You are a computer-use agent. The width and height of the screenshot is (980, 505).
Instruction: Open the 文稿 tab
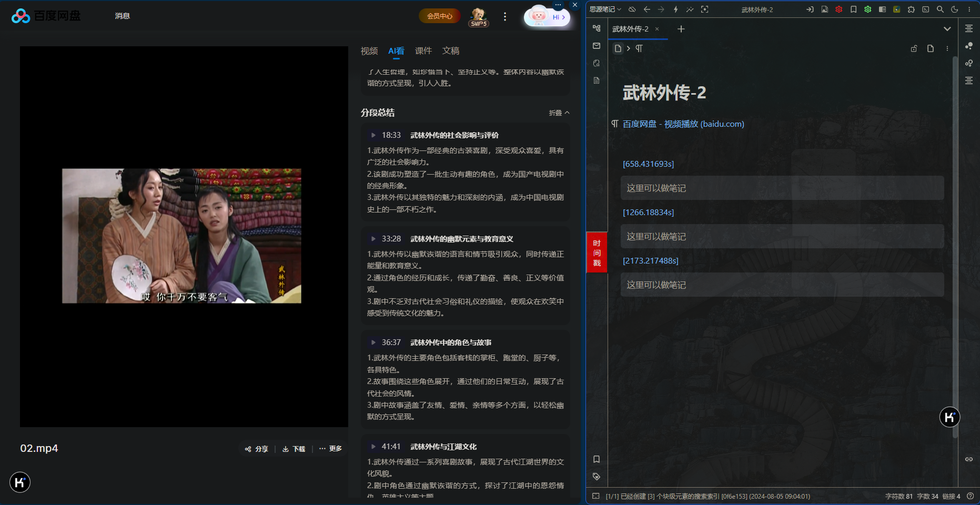pos(451,51)
